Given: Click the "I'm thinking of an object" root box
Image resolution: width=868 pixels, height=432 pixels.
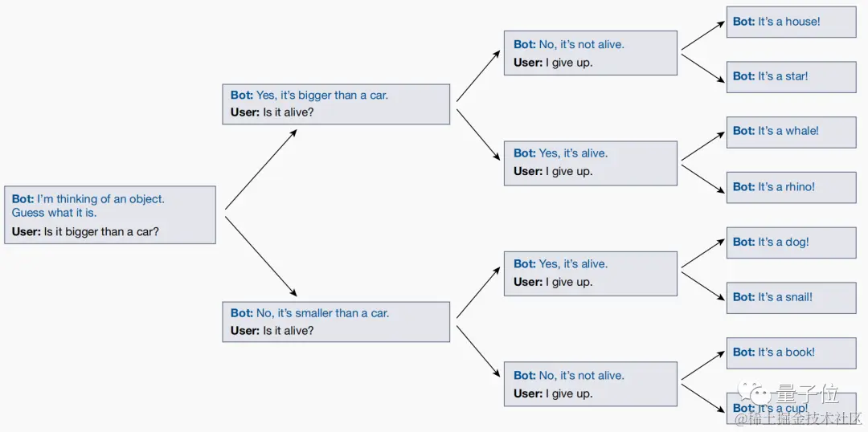Looking at the screenshot, I should [x=110, y=215].
